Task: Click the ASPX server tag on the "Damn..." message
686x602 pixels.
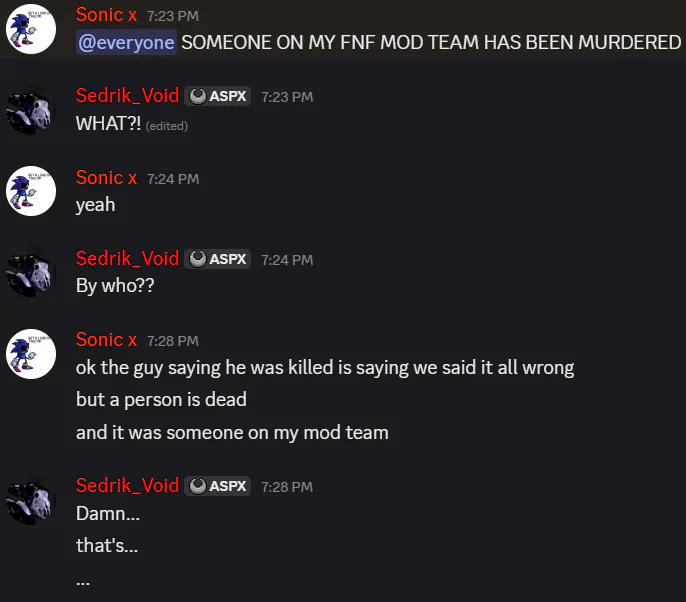Action: tap(218, 486)
